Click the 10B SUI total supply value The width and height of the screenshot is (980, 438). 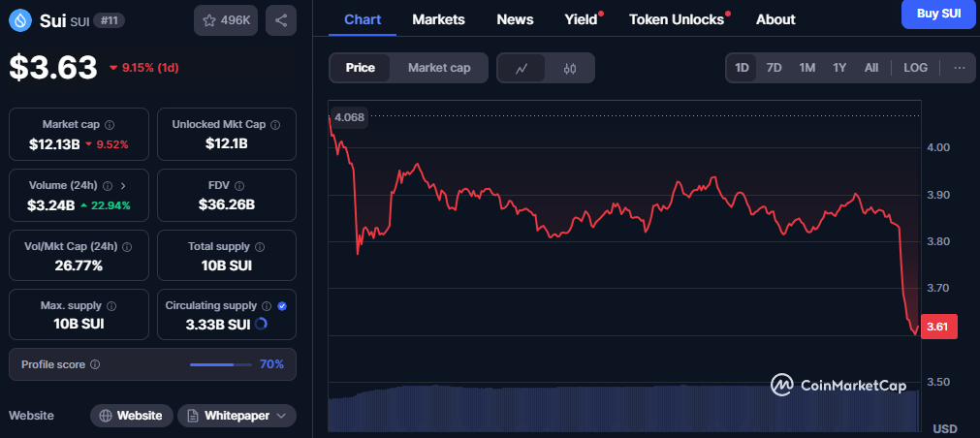point(226,266)
